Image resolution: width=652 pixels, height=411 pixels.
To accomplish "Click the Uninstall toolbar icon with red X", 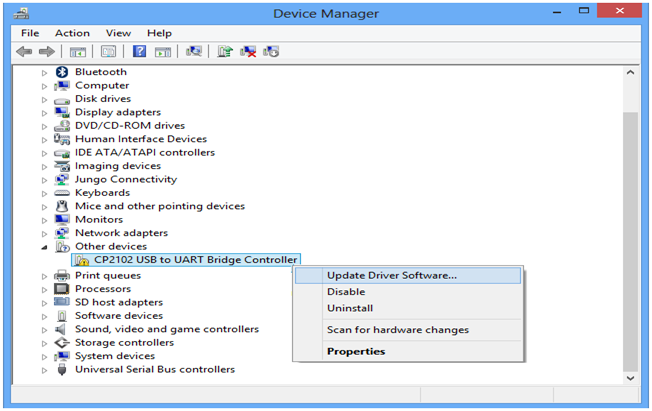I will (x=248, y=51).
